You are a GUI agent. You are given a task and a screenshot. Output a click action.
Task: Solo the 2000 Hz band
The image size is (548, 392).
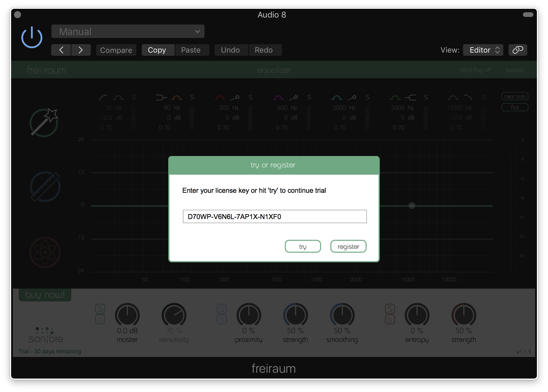coord(367,97)
